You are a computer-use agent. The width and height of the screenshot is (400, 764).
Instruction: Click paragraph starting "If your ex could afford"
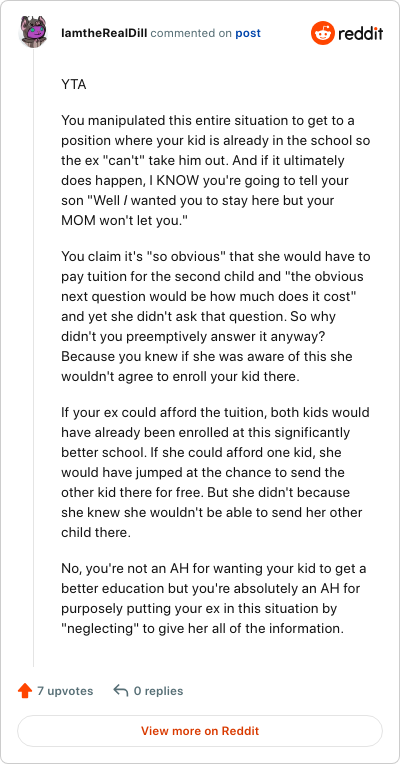pyautogui.click(x=216, y=472)
